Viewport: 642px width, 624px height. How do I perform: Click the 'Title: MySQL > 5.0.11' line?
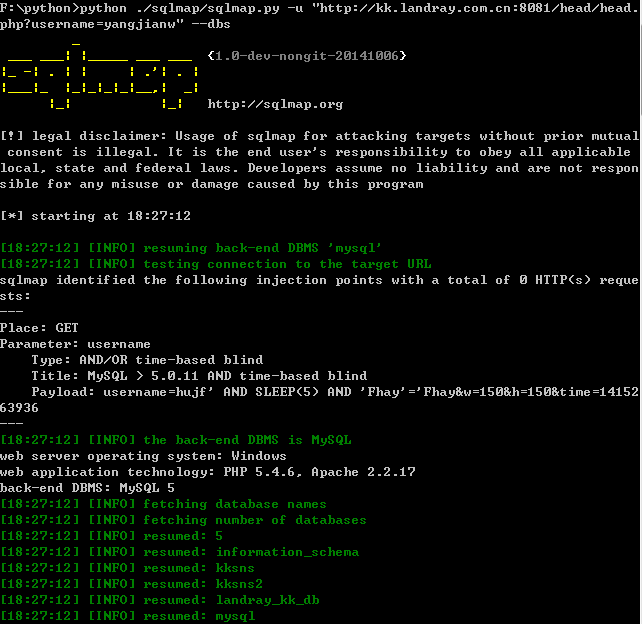[199, 375]
